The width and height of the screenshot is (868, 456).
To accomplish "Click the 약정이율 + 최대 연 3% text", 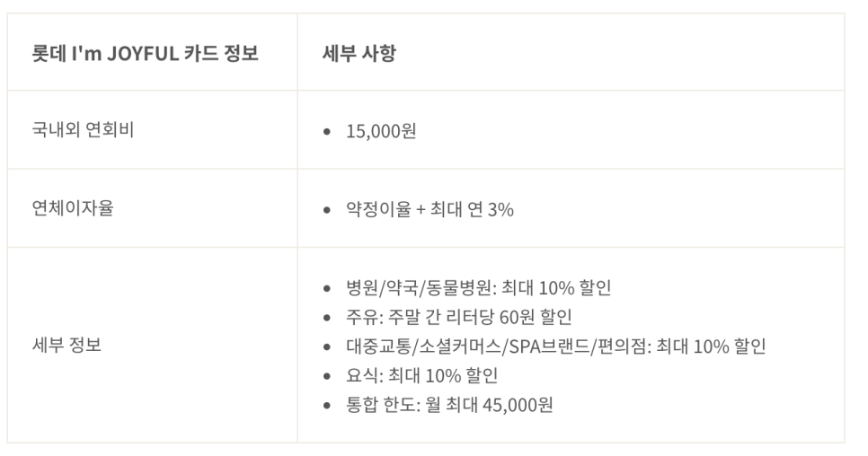I will 430,209.
